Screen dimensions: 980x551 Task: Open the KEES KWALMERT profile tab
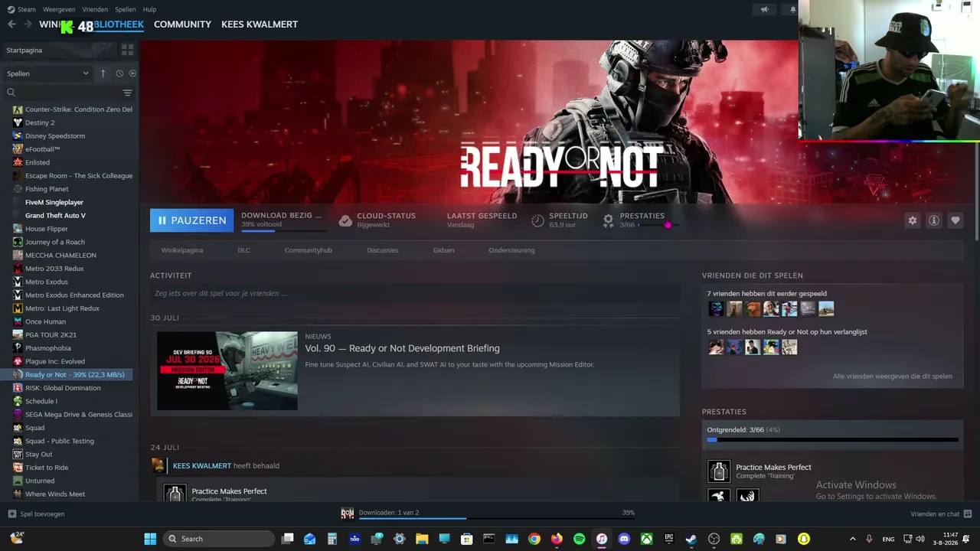click(260, 24)
